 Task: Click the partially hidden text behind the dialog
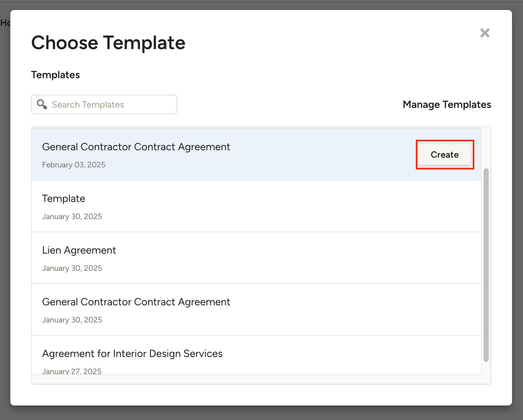(5, 23)
